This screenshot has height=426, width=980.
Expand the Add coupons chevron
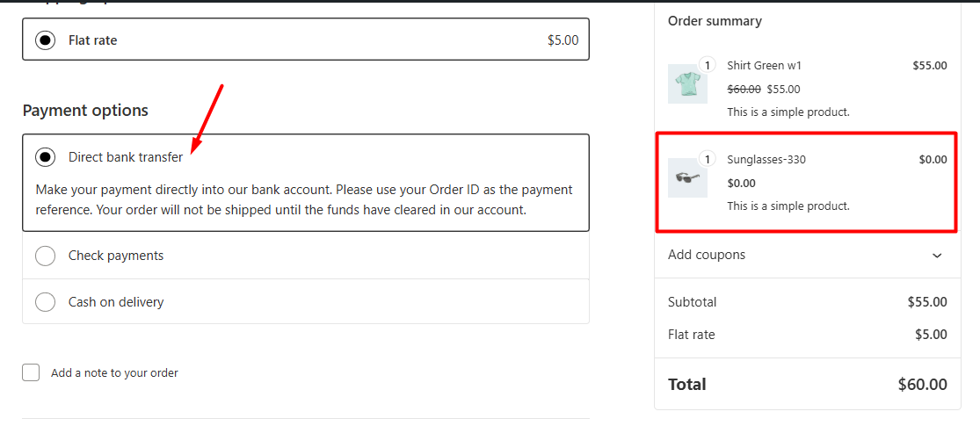pos(937,256)
